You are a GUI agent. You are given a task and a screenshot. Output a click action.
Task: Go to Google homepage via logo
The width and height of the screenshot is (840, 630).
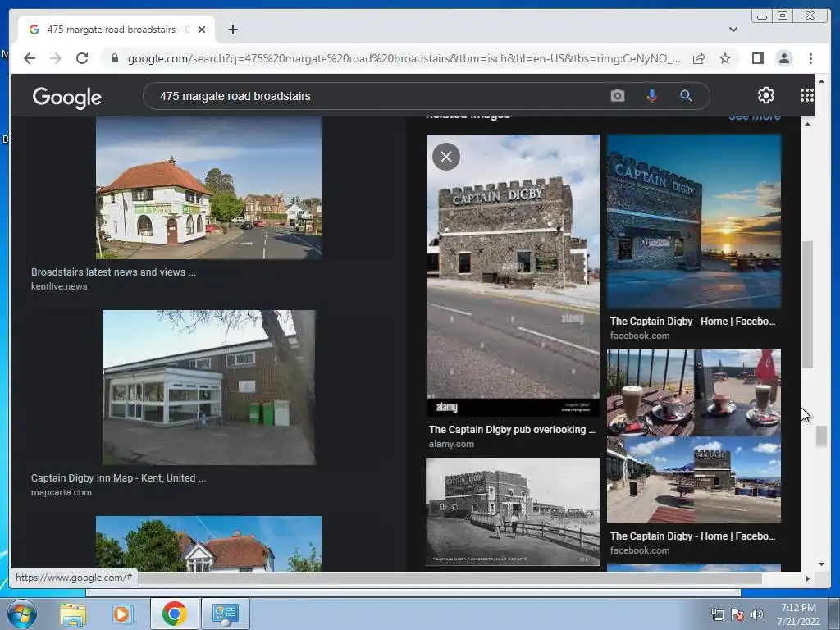tap(67, 97)
